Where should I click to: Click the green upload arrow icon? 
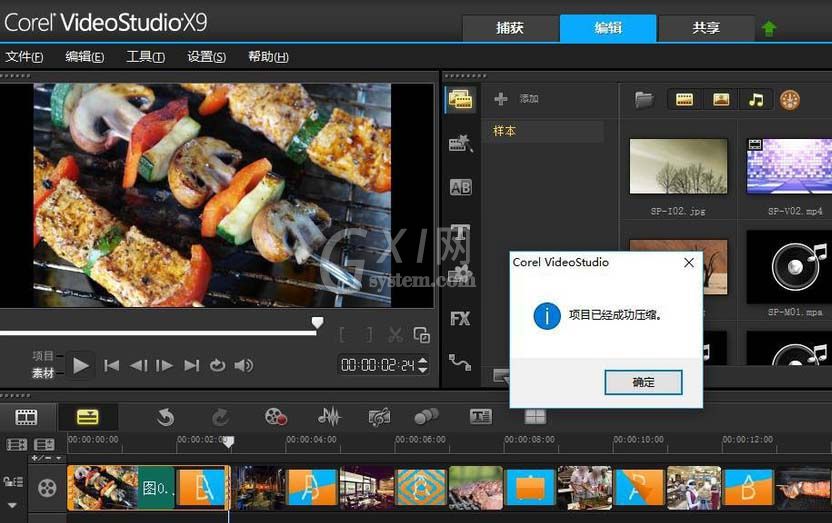point(768,28)
